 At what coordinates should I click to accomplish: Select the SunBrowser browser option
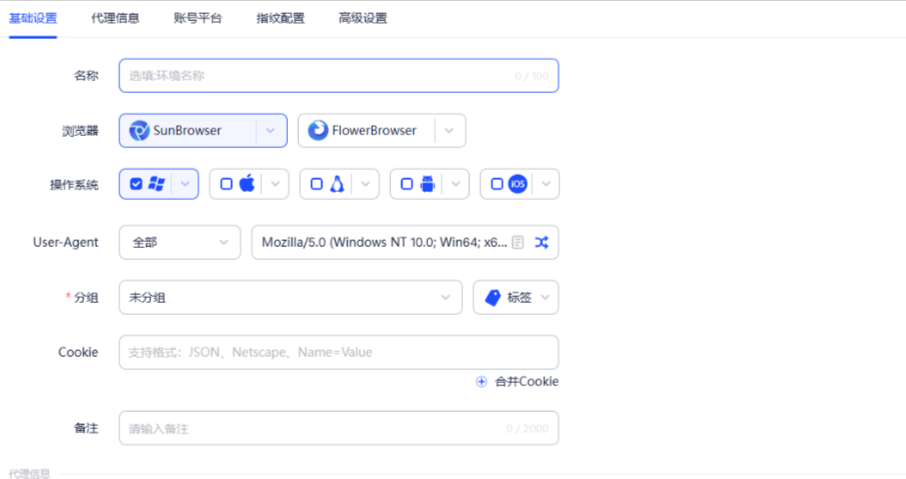tap(203, 131)
